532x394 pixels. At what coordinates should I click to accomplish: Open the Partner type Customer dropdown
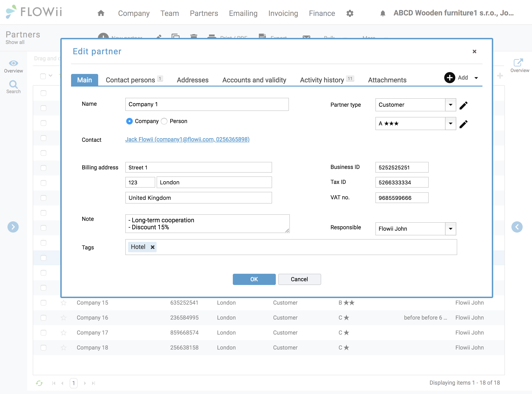[x=450, y=105]
